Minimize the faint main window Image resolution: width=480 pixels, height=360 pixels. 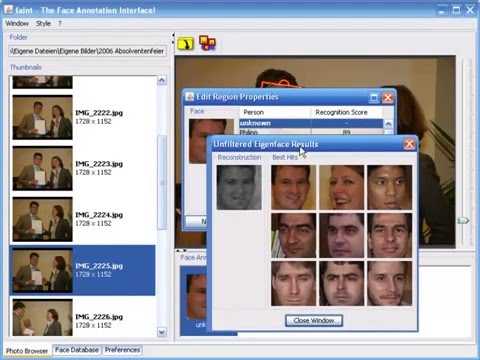[x=442, y=10]
